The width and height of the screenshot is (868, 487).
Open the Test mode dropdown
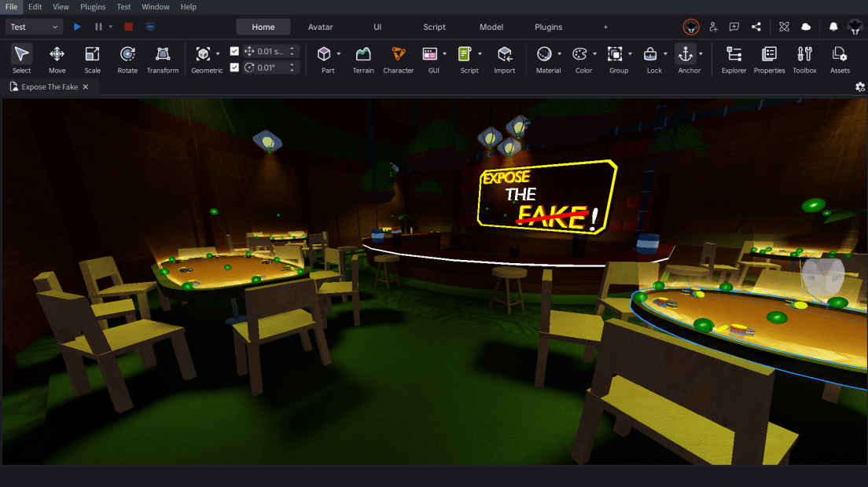point(34,27)
